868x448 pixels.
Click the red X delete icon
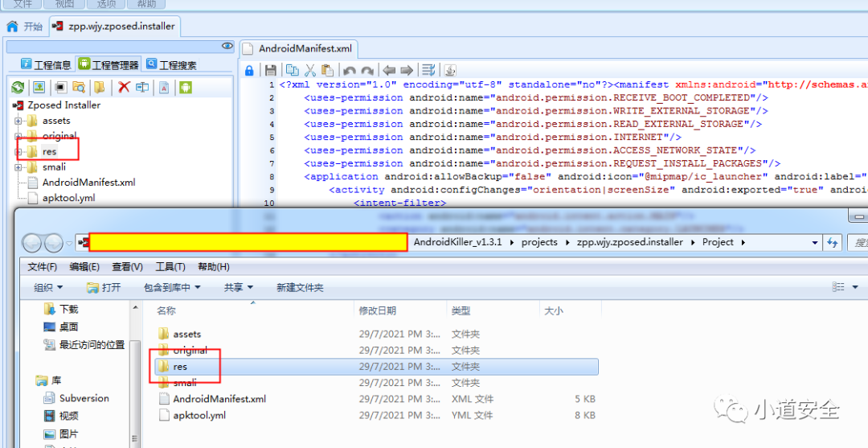click(x=124, y=87)
